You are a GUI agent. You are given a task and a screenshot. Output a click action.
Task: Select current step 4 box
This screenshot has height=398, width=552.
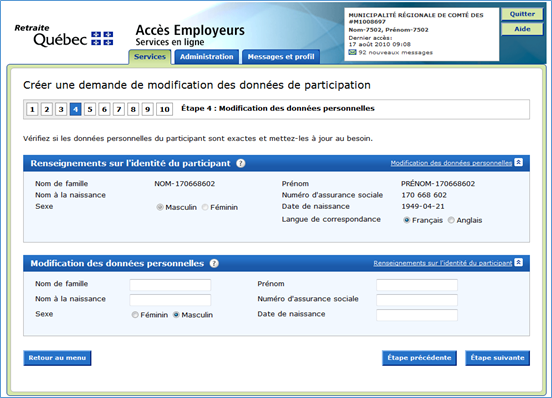pos(75,109)
